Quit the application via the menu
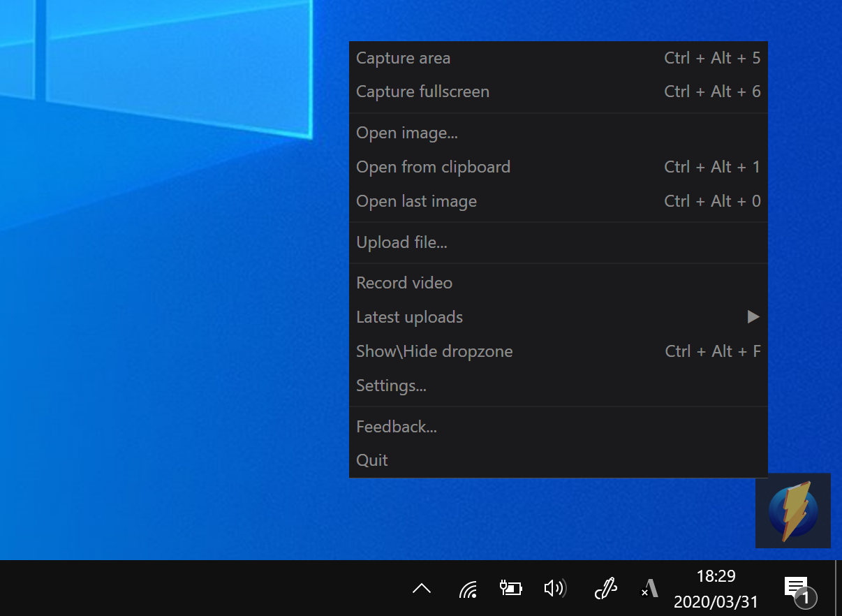 [x=558, y=460]
